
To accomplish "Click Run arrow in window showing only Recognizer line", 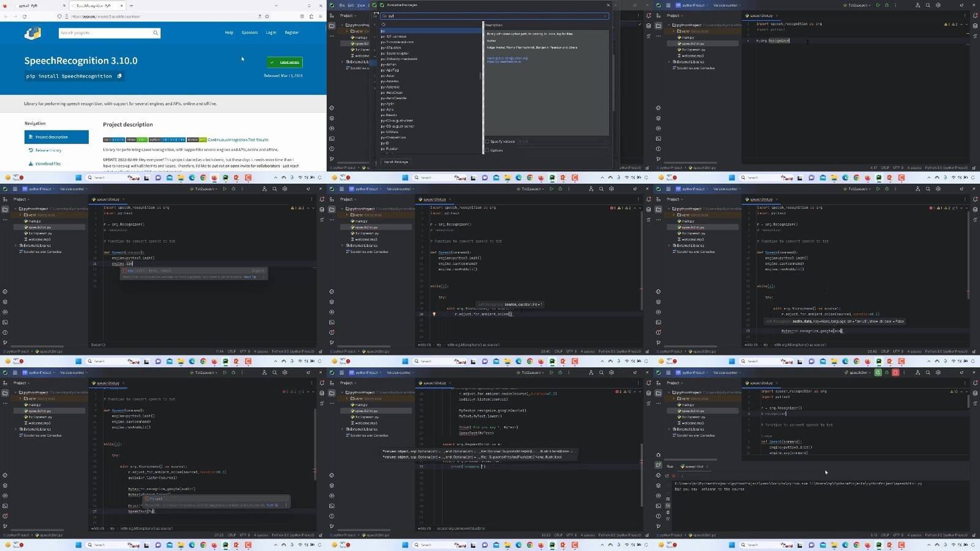I will coord(878,5).
